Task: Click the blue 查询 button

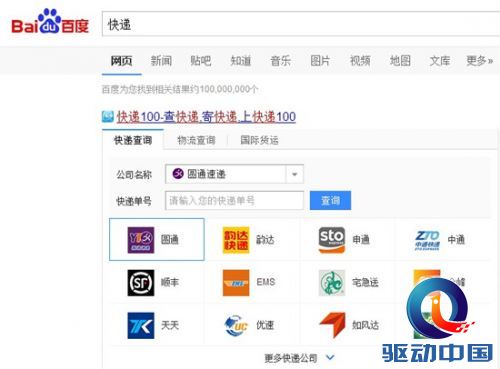Action: click(x=330, y=200)
